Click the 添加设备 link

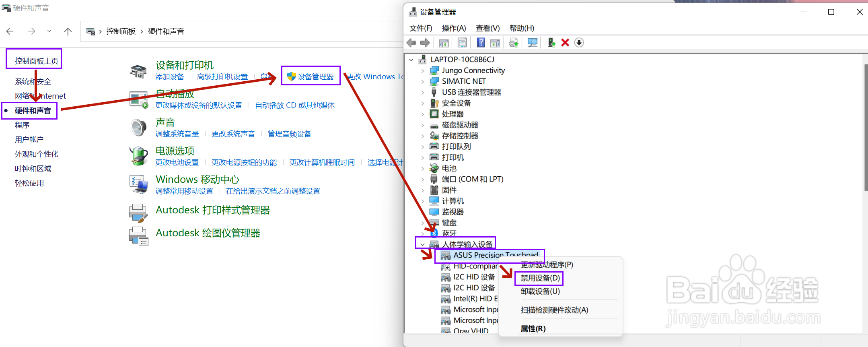tap(170, 76)
